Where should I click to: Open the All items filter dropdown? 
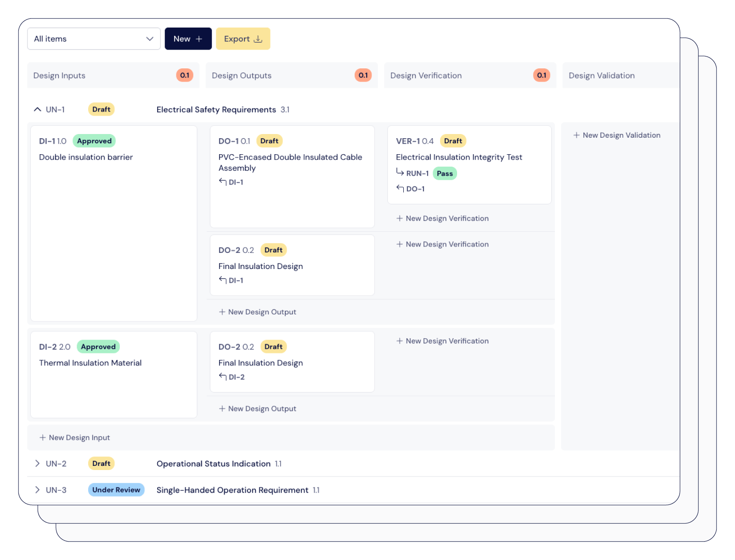click(x=94, y=39)
